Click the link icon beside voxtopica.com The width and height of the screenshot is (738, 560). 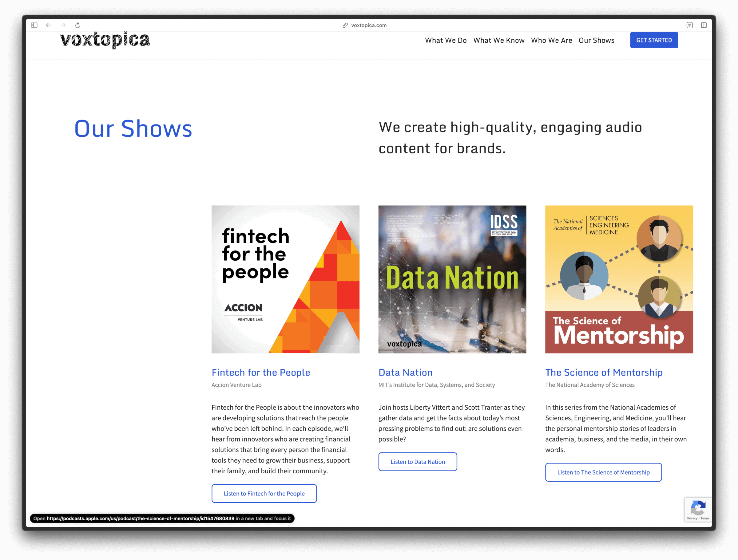tap(345, 25)
